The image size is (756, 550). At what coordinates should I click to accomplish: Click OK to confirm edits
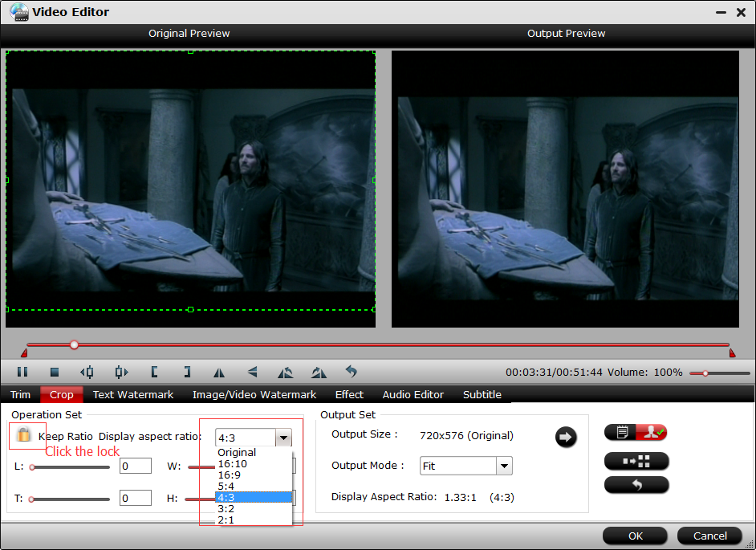[x=635, y=536]
